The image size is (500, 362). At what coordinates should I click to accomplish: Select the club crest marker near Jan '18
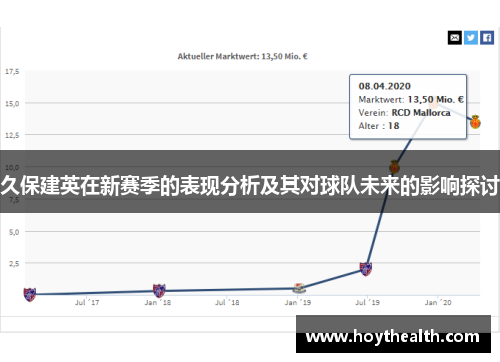tap(159, 291)
